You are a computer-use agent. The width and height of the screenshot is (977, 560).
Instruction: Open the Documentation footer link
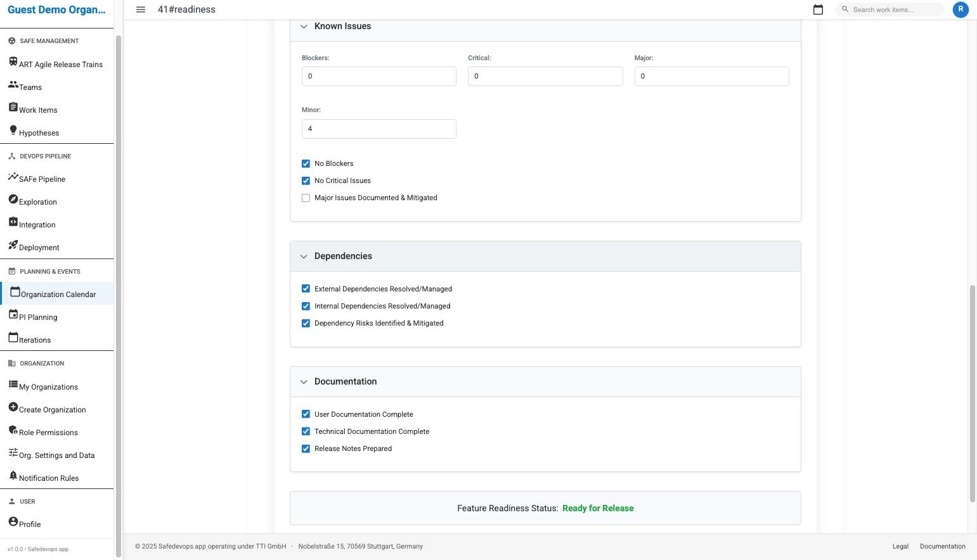point(942,546)
